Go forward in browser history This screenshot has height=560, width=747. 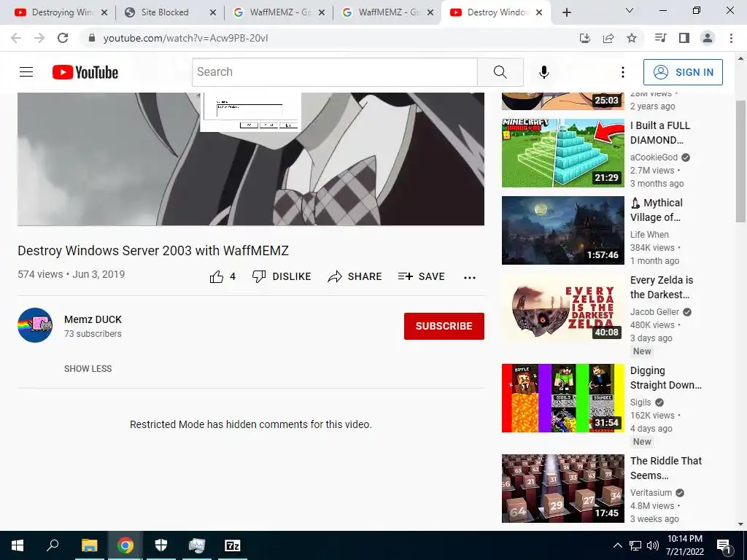point(39,38)
